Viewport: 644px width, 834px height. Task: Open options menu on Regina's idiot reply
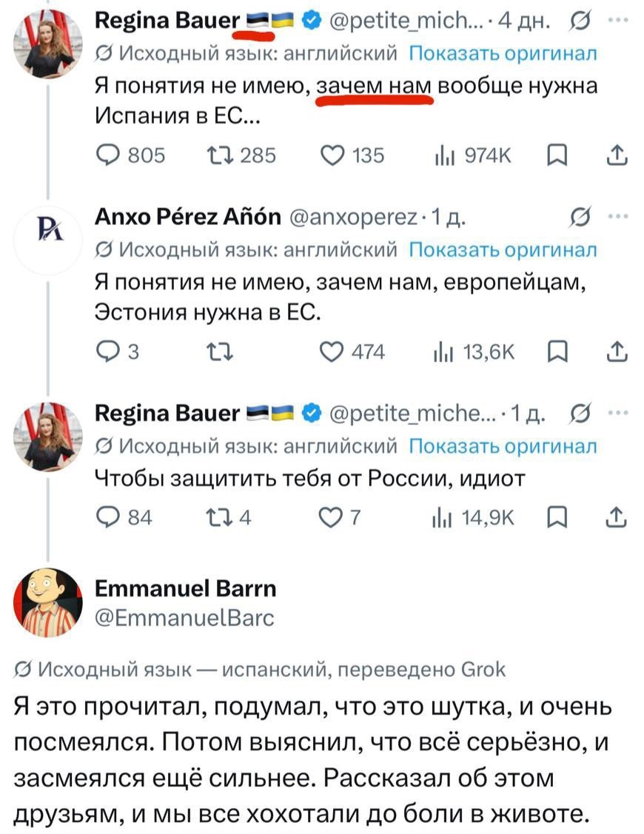pyautogui.click(x=618, y=412)
